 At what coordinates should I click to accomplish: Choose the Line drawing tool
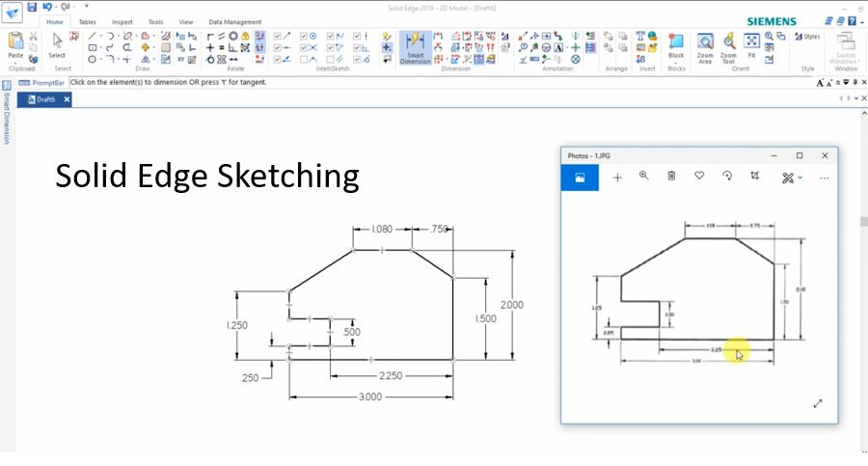92,36
